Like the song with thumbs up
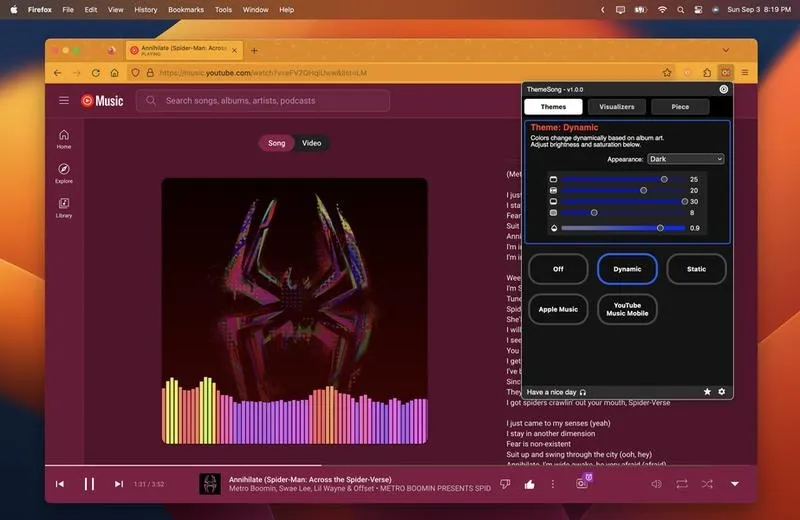This screenshot has height=520, width=800. click(530, 484)
